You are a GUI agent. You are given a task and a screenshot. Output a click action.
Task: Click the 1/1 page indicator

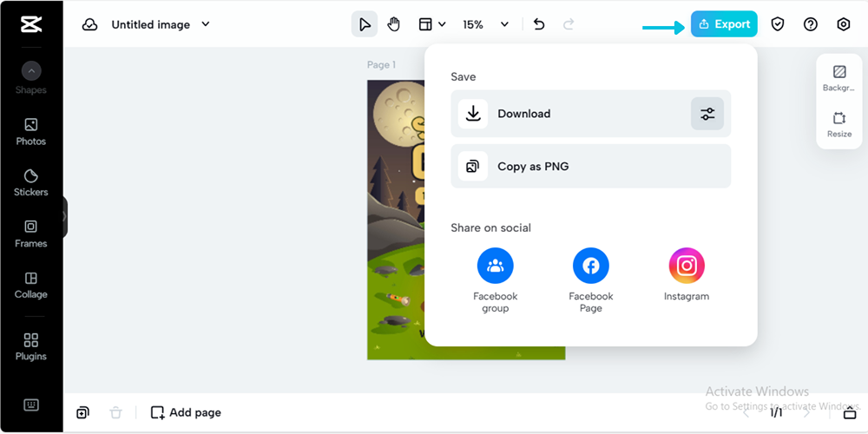(x=776, y=412)
